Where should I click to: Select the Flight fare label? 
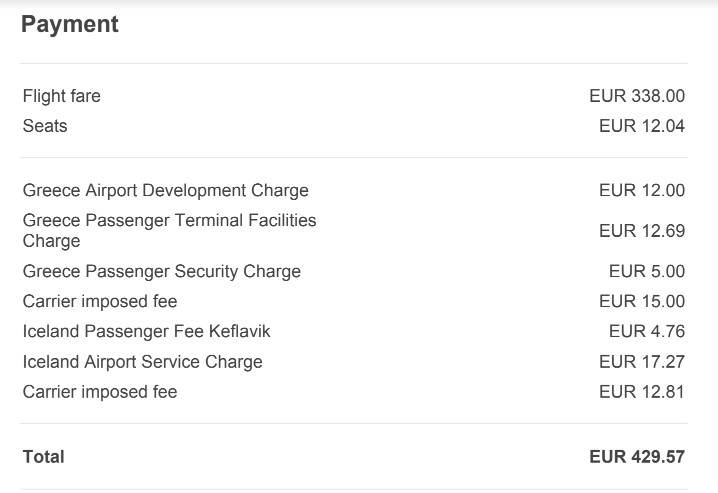point(61,96)
